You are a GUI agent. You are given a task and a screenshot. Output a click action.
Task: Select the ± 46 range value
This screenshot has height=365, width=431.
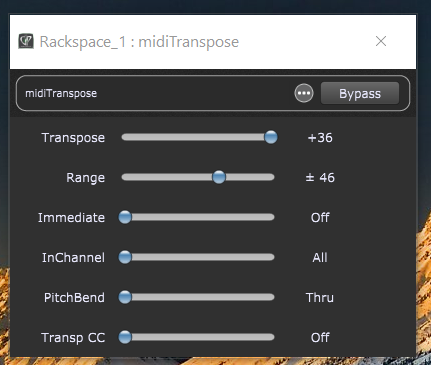click(320, 178)
